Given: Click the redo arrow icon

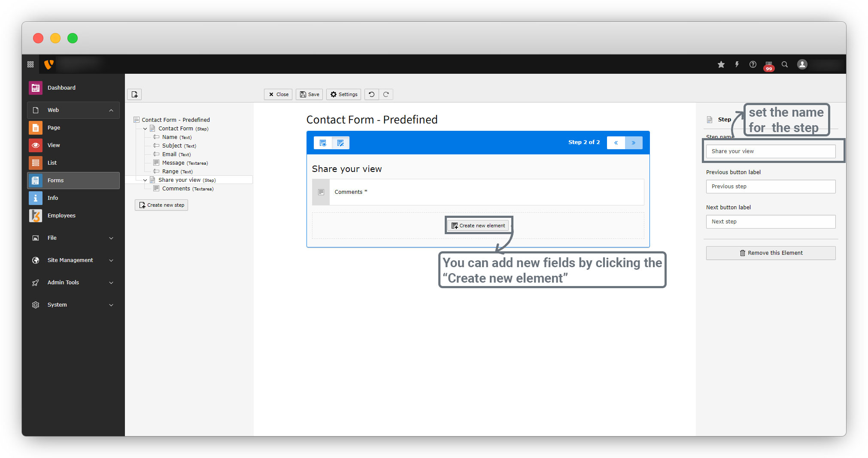Looking at the screenshot, I should tap(386, 94).
